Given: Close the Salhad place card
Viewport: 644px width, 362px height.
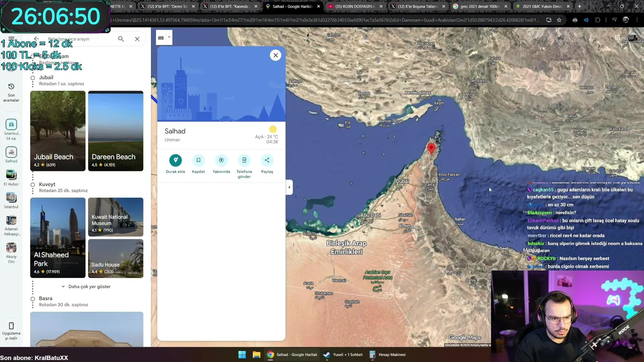Looking at the screenshot, I should [x=275, y=55].
